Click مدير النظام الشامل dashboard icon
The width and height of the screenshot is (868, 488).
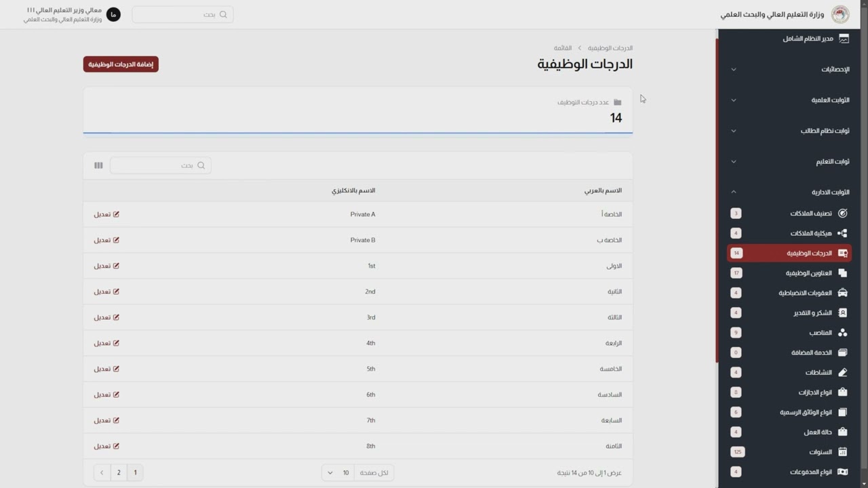[x=844, y=39]
